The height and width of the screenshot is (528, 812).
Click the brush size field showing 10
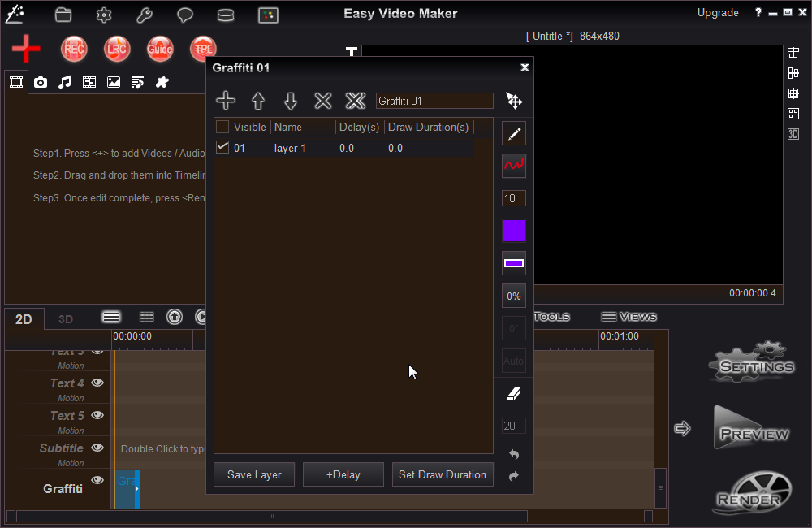click(x=514, y=198)
